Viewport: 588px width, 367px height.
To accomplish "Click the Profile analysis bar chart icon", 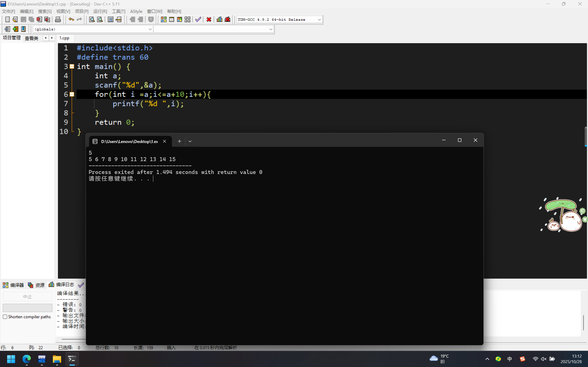I will pyautogui.click(x=219, y=20).
